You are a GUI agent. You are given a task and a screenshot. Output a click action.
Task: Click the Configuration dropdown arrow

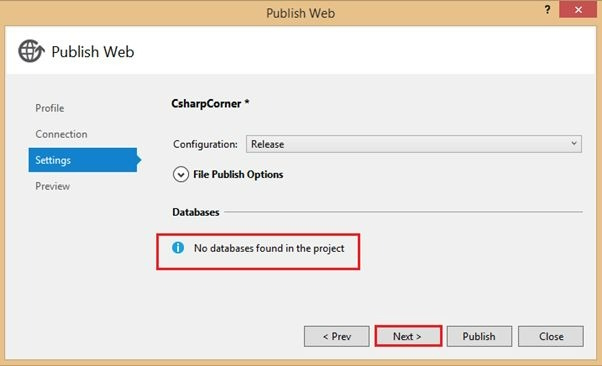(x=574, y=144)
